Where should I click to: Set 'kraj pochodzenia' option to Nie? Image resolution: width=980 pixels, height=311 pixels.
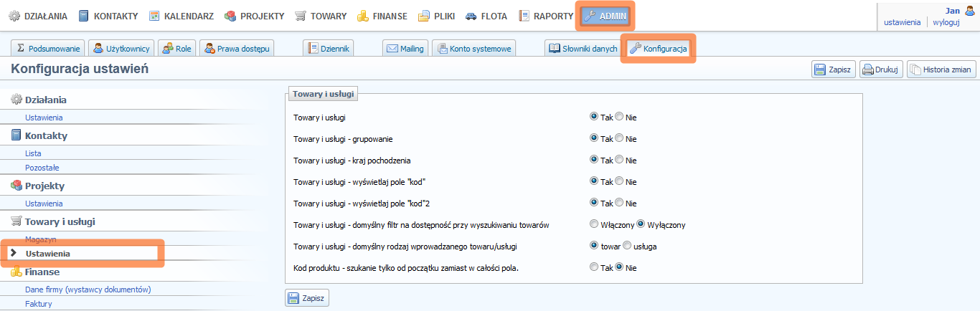(x=619, y=161)
